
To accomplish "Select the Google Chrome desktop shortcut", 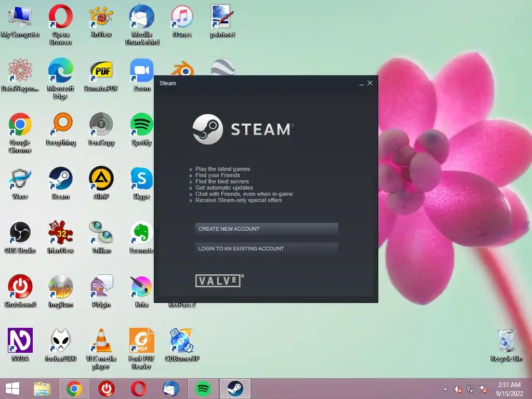I will (20, 133).
